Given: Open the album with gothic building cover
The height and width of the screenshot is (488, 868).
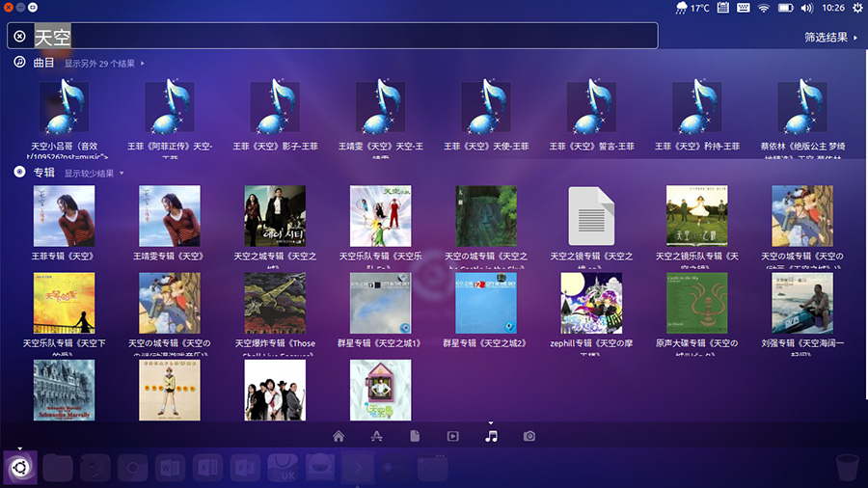Looking at the screenshot, I should click(65, 390).
